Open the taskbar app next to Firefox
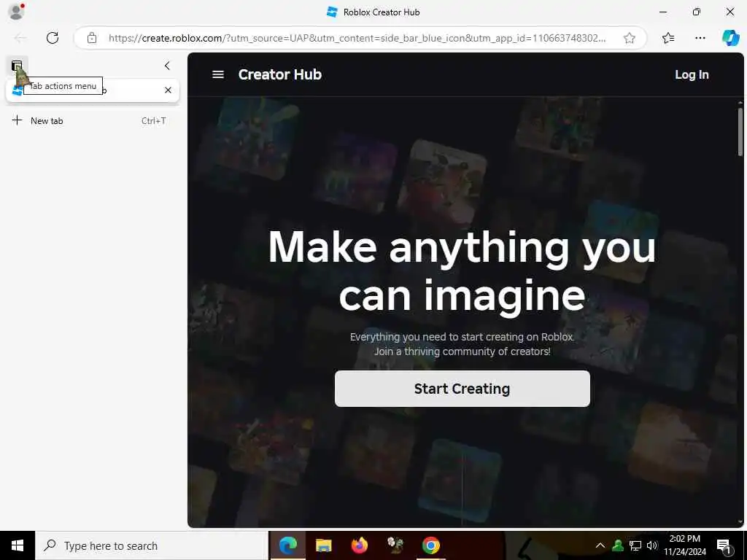The image size is (747, 560). coord(395,545)
